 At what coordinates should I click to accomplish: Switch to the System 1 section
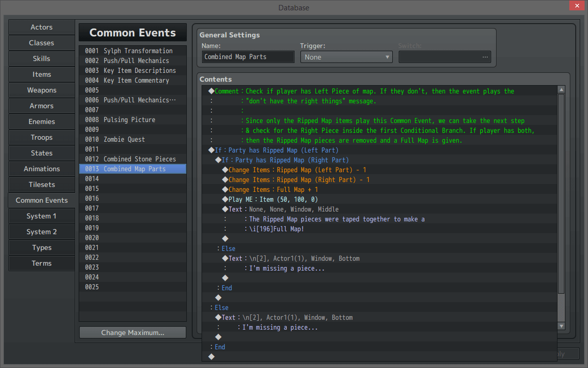41,216
